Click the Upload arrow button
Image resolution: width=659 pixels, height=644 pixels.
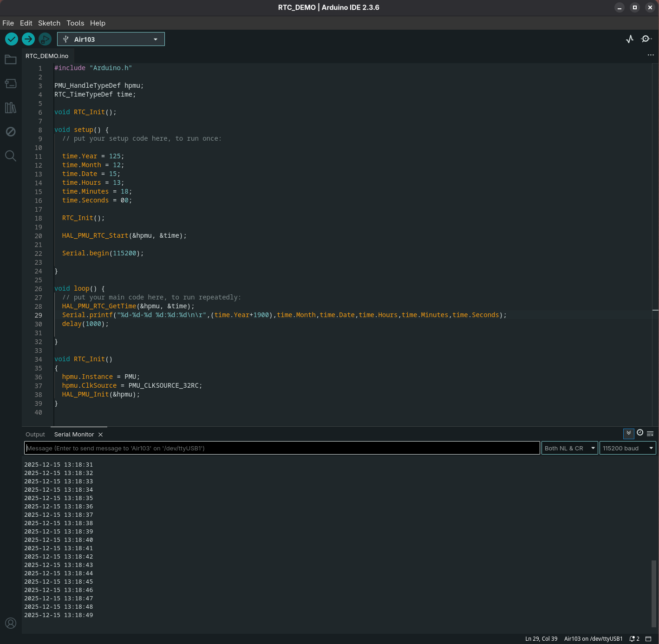pyautogui.click(x=28, y=39)
